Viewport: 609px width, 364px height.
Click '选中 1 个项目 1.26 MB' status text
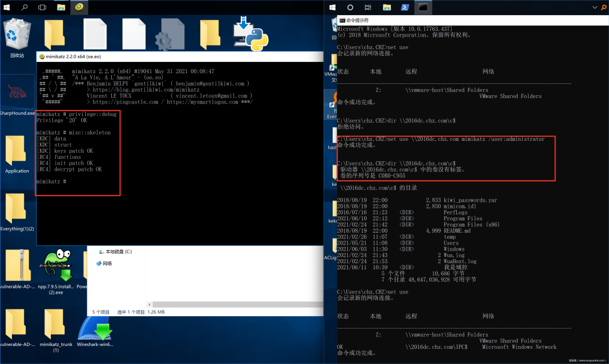point(141,312)
